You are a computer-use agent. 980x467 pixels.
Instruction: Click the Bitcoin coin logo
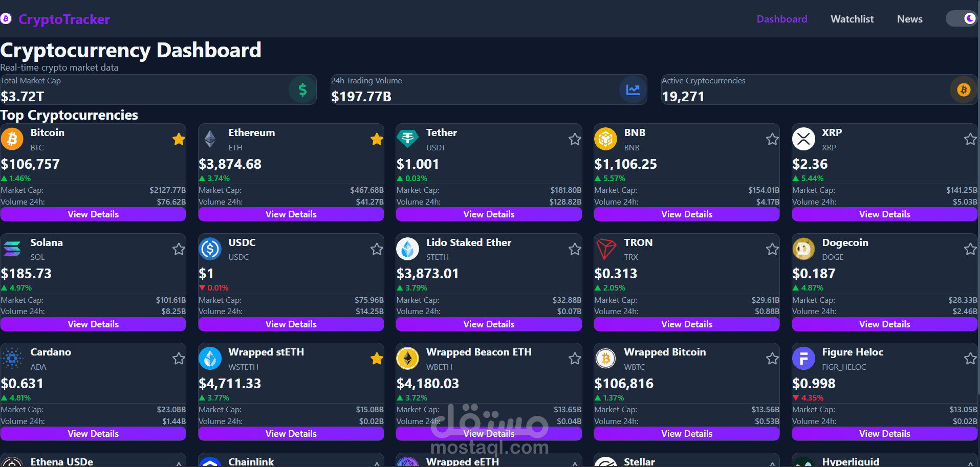coord(12,139)
